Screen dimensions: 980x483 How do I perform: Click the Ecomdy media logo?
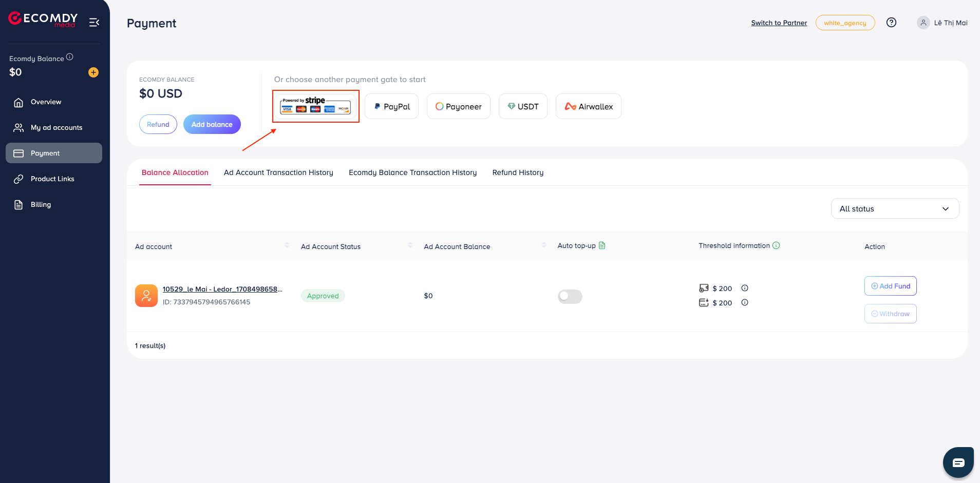(43, 19)
